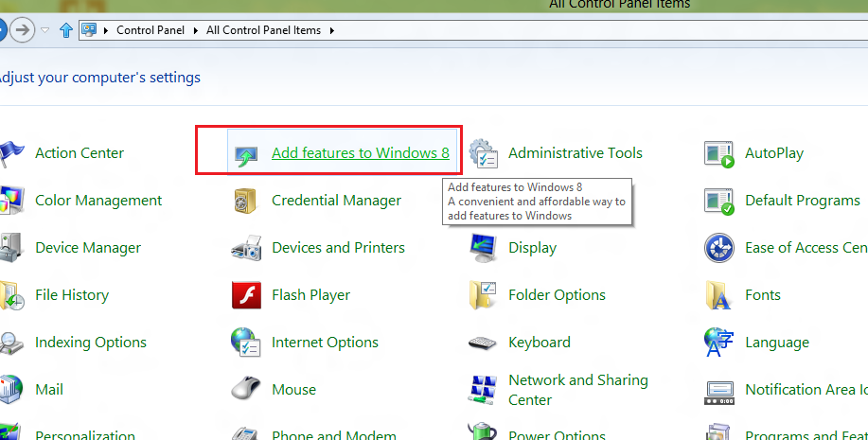
Task: Open the Internet Options globe icon
Action: point(246,342)
